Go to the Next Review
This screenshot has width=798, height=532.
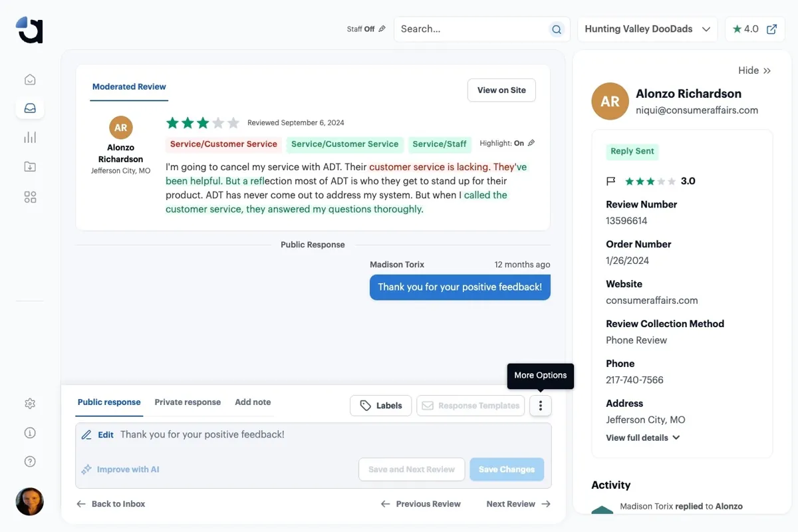pyautogui.click(x=519, y=504)
